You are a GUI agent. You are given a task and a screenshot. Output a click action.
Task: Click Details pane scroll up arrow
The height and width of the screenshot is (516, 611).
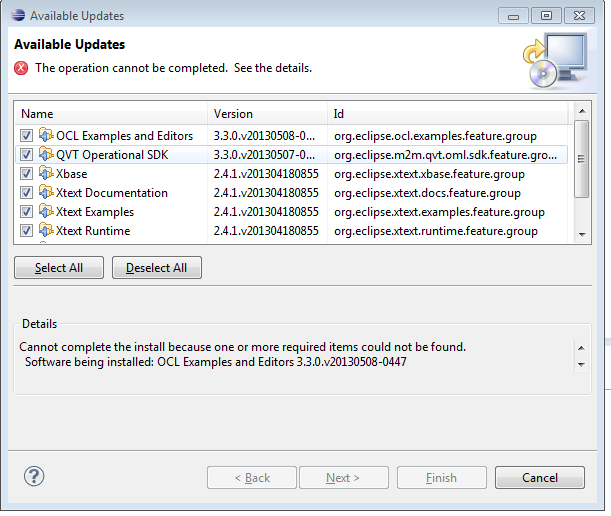click(581, 348)
